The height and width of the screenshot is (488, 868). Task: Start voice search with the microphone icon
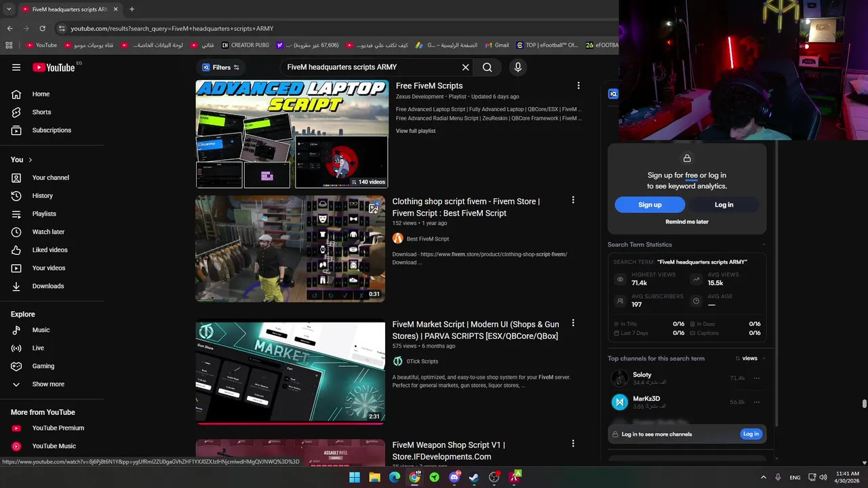(x=517, y=67)
